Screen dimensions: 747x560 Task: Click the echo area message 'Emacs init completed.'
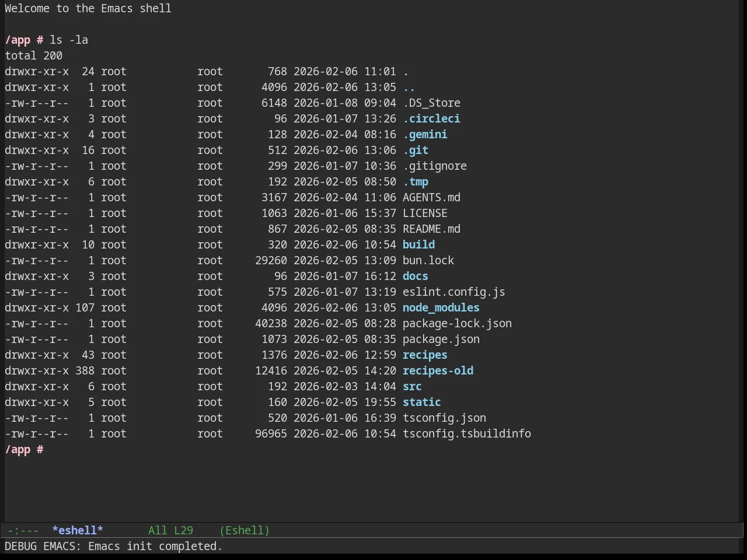click(x=155, y=546)
